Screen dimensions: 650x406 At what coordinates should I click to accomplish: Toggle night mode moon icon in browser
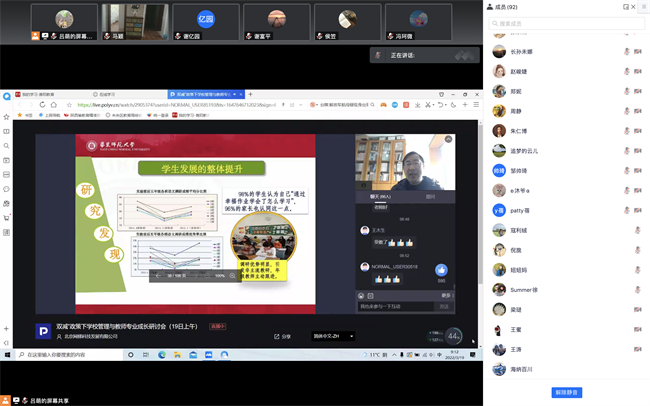point(454,105)
